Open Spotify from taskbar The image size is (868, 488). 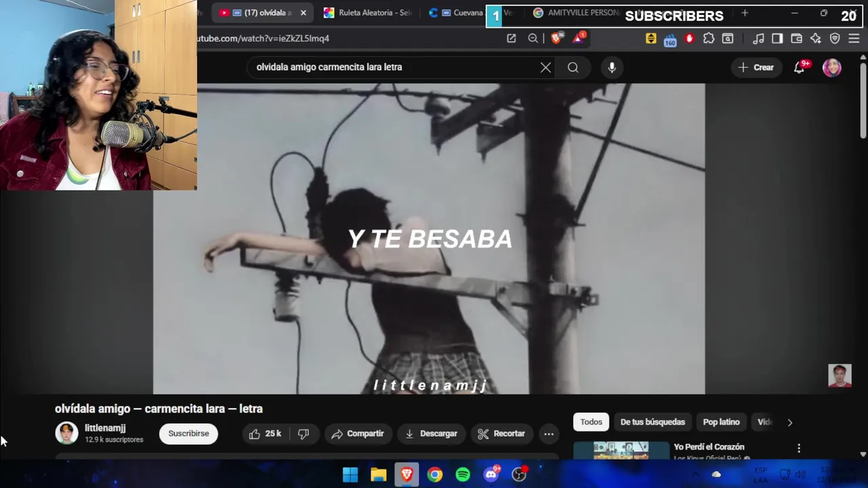click(463, 474)
